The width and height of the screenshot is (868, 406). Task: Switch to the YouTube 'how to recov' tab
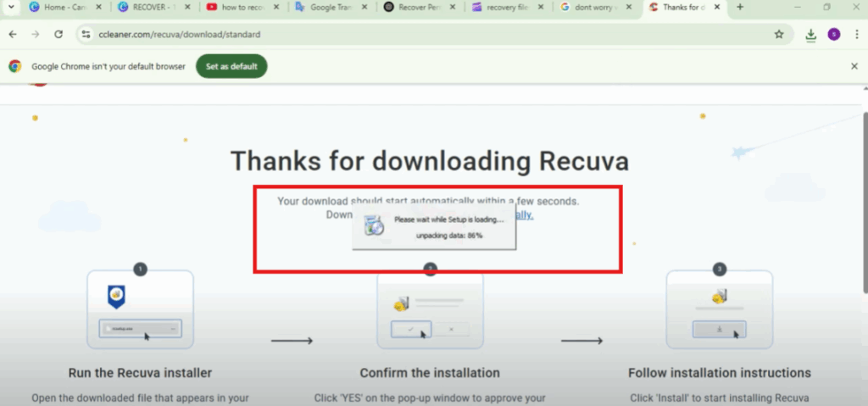click(x=242, y=8)
